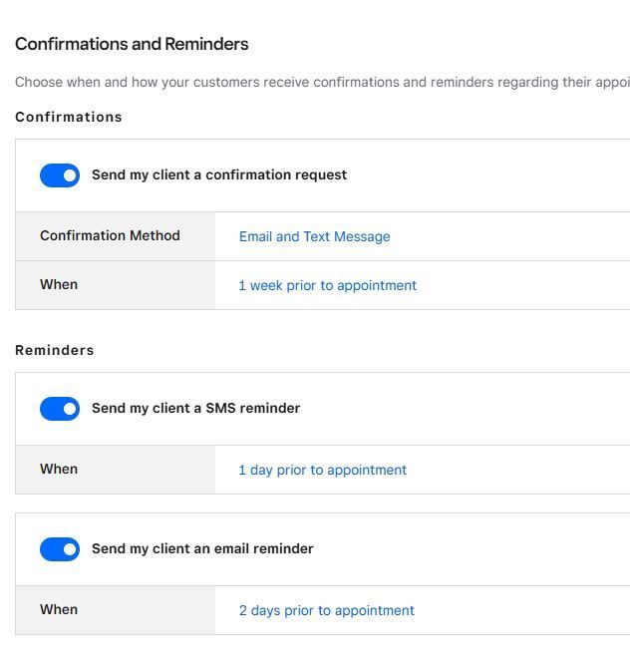Click the Confirmation Method label
The width and height of the screenshot is (630, 672).
110,236
